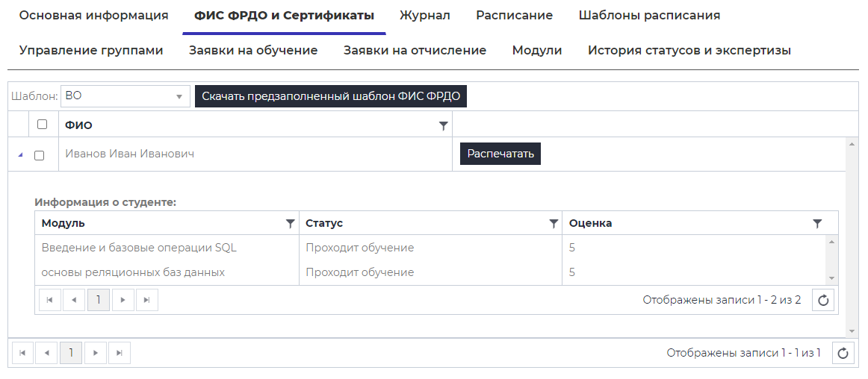Open filter on the Статус column
The height and width of the screenshot is (379, 868).
554,223
